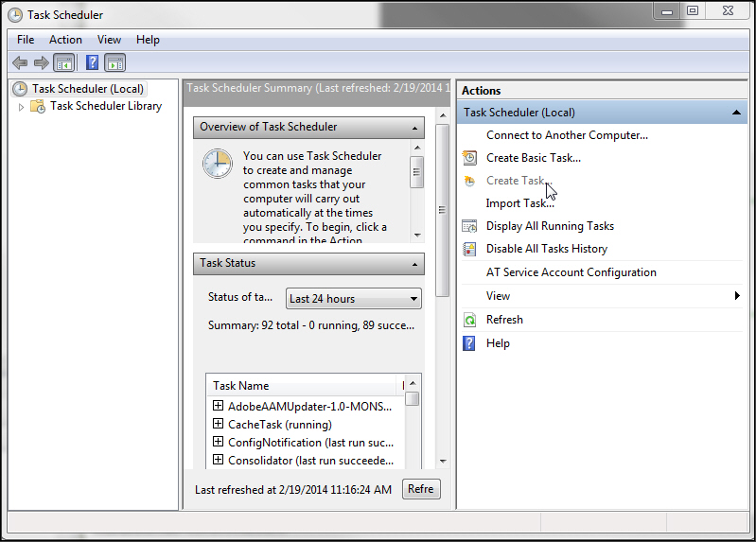Click the Display All Running Tasks icon
Image resolution: width=756 pixels, height=542 pixels.
[469, 226]
